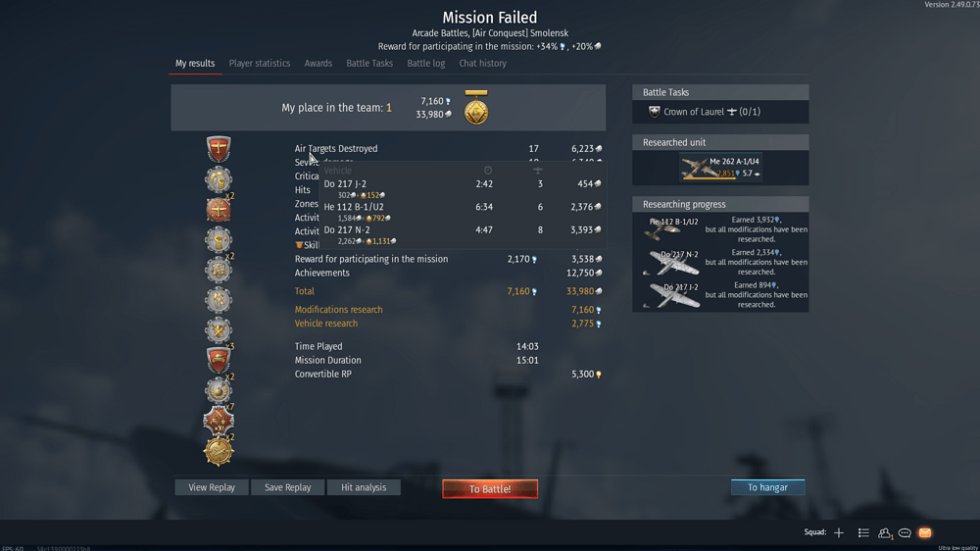980x551 pixels.
Task: Open the contacts icon in bottom bar
Action: 884,533
